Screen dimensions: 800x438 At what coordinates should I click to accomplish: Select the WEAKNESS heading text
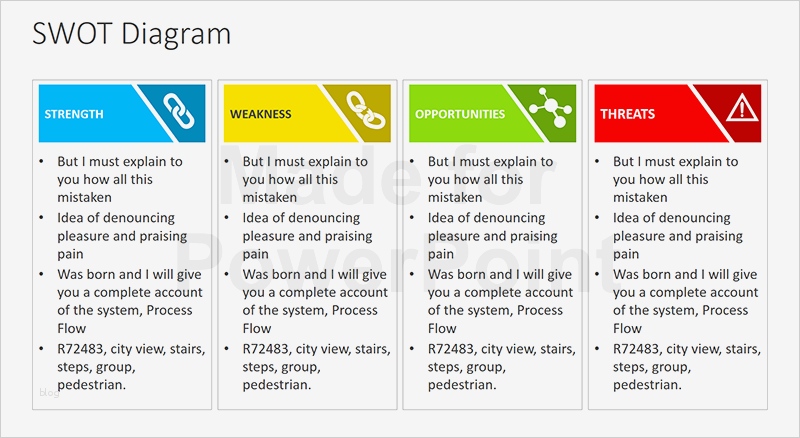(x=261, y=114)
